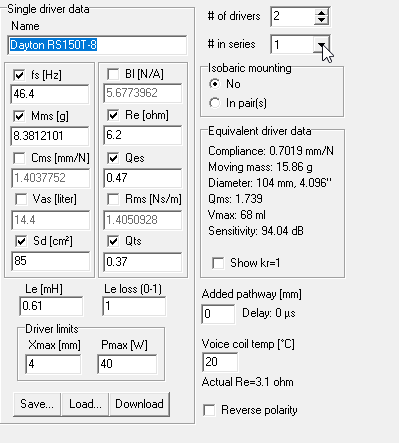Click the Re field showing 6.2
399x443 pixels.
click(x=143, y=135)
